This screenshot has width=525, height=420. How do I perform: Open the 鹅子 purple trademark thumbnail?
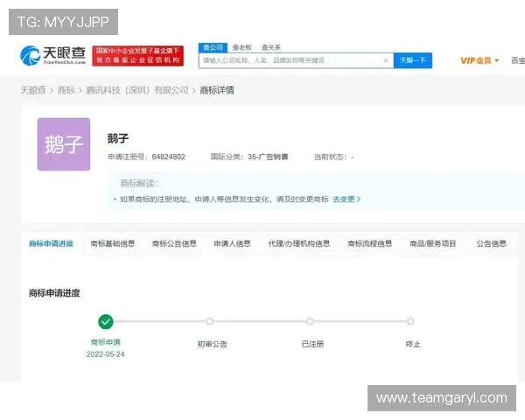(x=64, y=144)
